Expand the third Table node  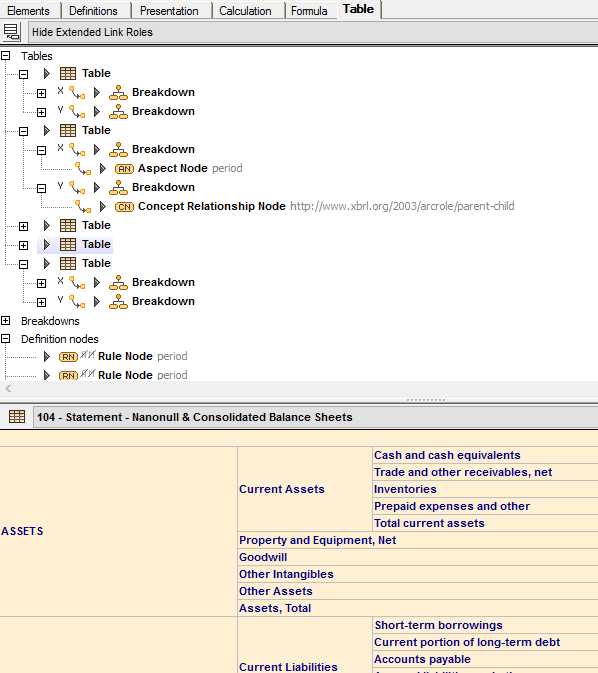24,226
